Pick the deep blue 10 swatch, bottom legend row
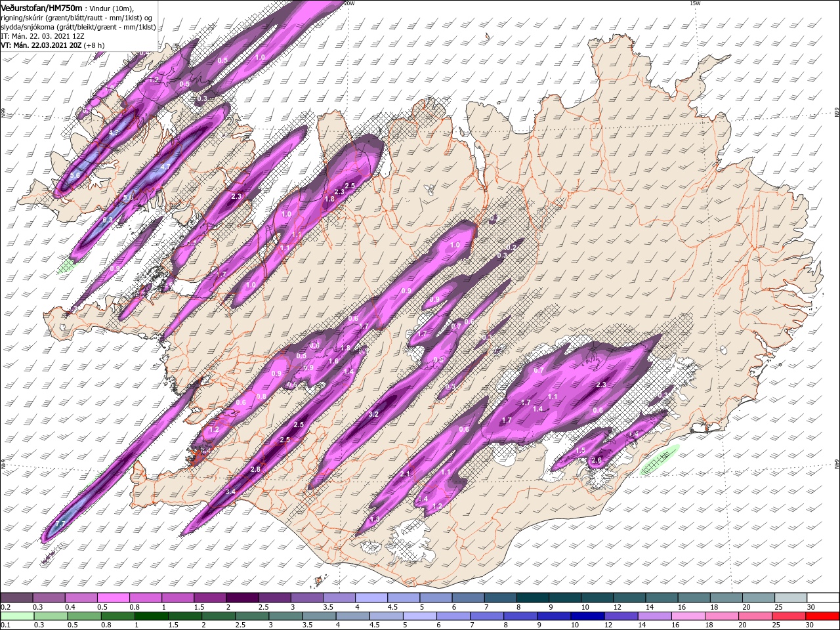This screenshot has height=630, width=840. pos(587,616)
